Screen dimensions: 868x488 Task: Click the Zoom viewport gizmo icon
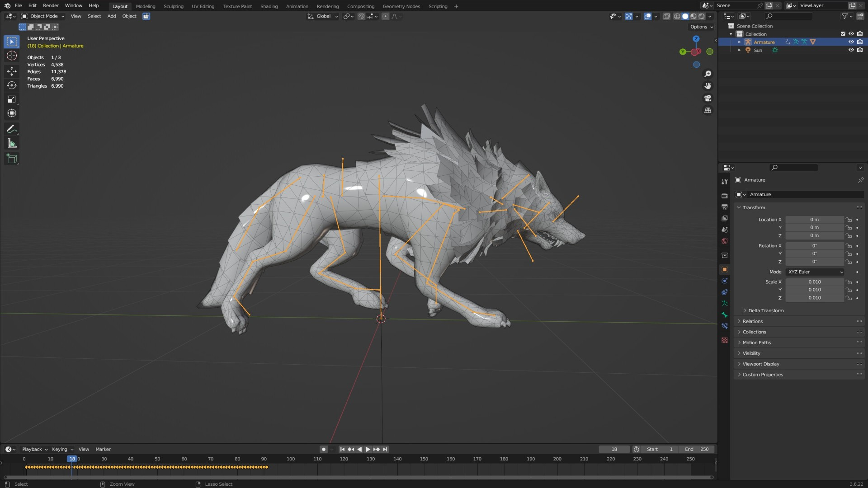708,74
